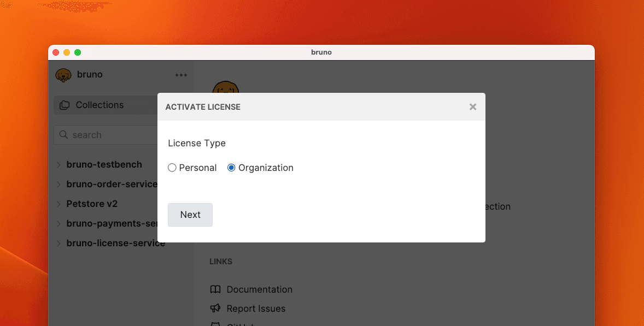Expand the Petstore v2 collection chevron
Image resolution: width=644 pixels, height=326 pixels.
58,204
